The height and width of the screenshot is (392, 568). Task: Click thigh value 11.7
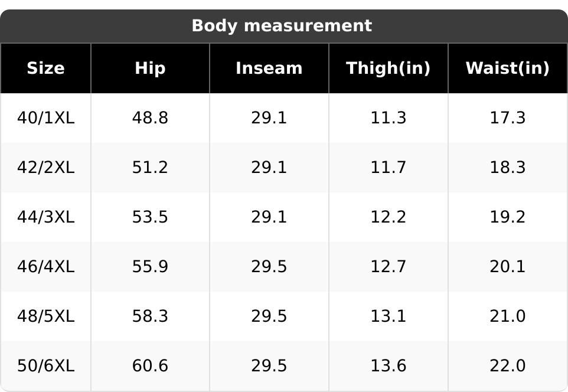389,168
